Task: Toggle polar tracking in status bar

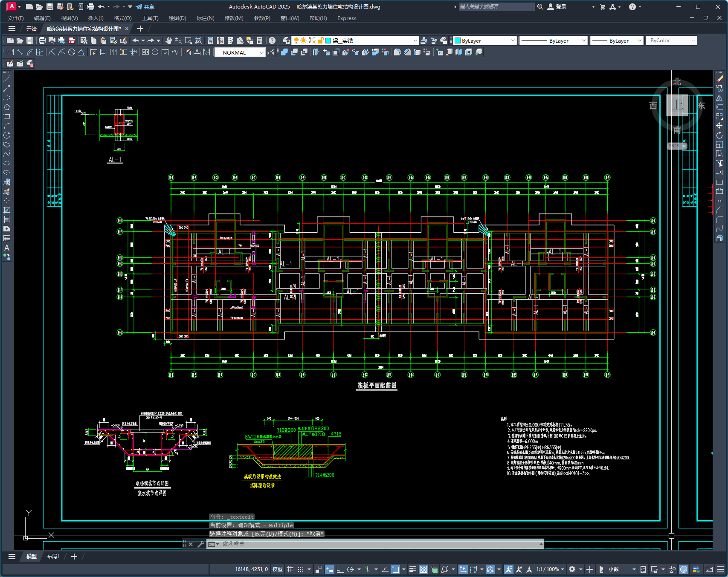Action: 351,569
